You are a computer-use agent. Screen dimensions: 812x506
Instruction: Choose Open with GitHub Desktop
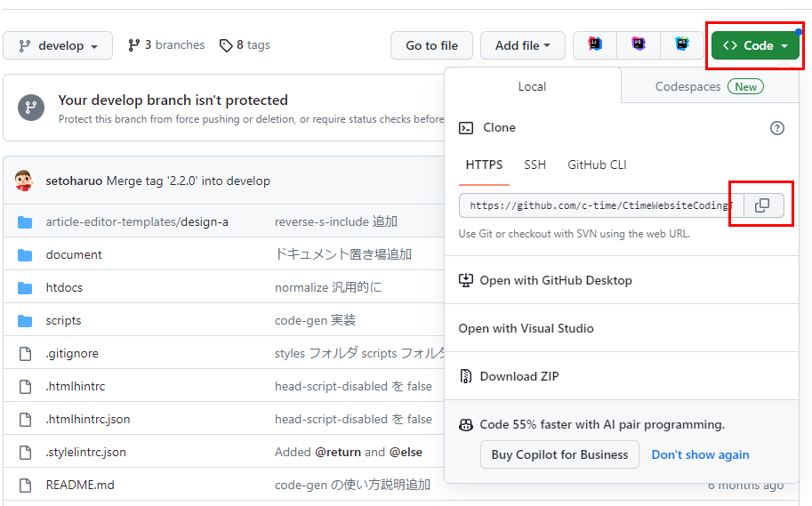[555, 280]
